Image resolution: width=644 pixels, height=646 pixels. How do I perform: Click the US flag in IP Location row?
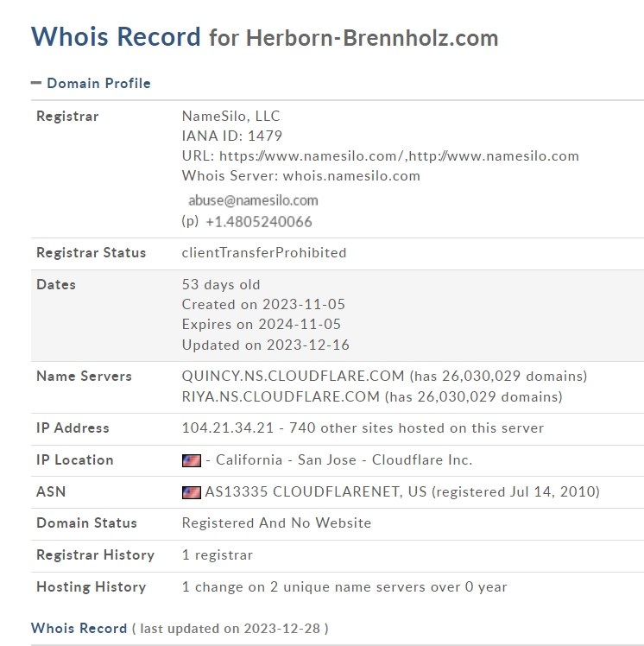192,460
